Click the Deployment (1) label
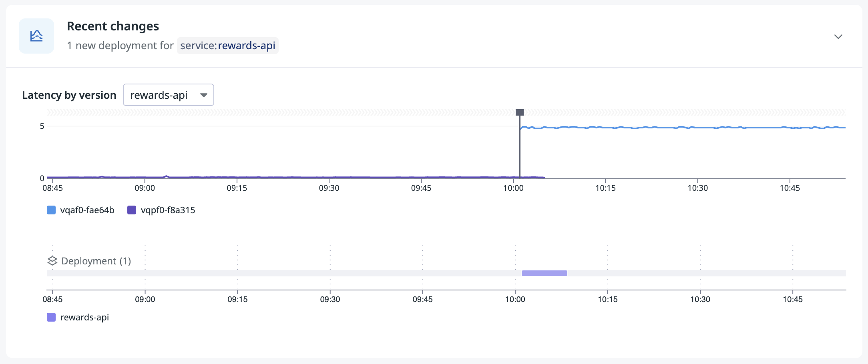Viewport: 868px width, 364px height. point(96,261)
